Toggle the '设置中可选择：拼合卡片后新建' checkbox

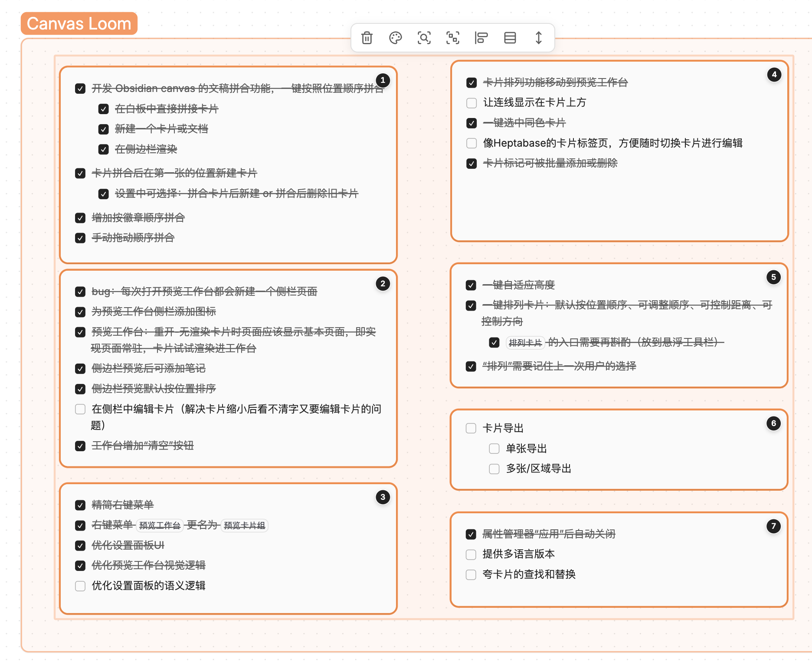tap(103, 194)
